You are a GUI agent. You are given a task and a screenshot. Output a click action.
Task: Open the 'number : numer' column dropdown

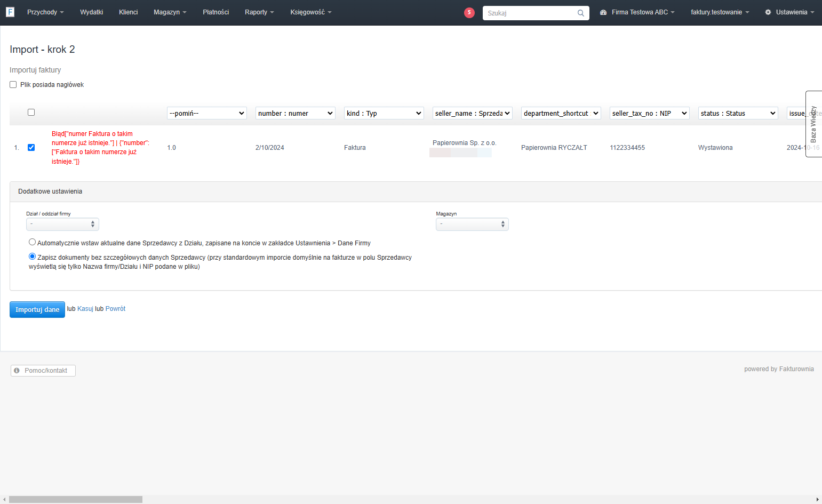[296, 113]
